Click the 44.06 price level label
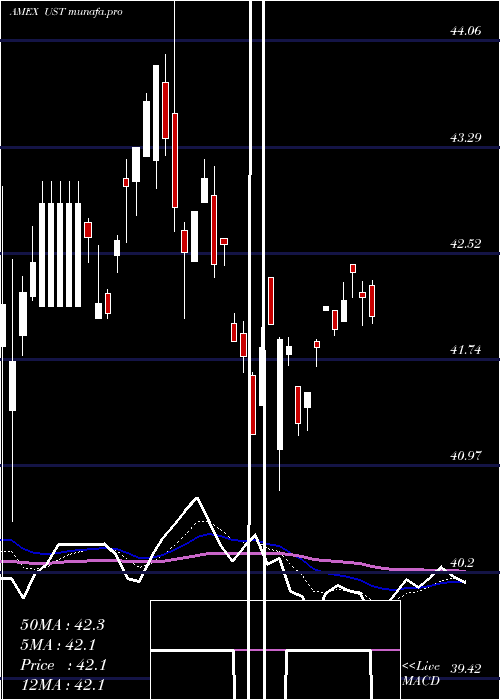The width and height of the screenshot is (500, 700). (x=466, y=31)
